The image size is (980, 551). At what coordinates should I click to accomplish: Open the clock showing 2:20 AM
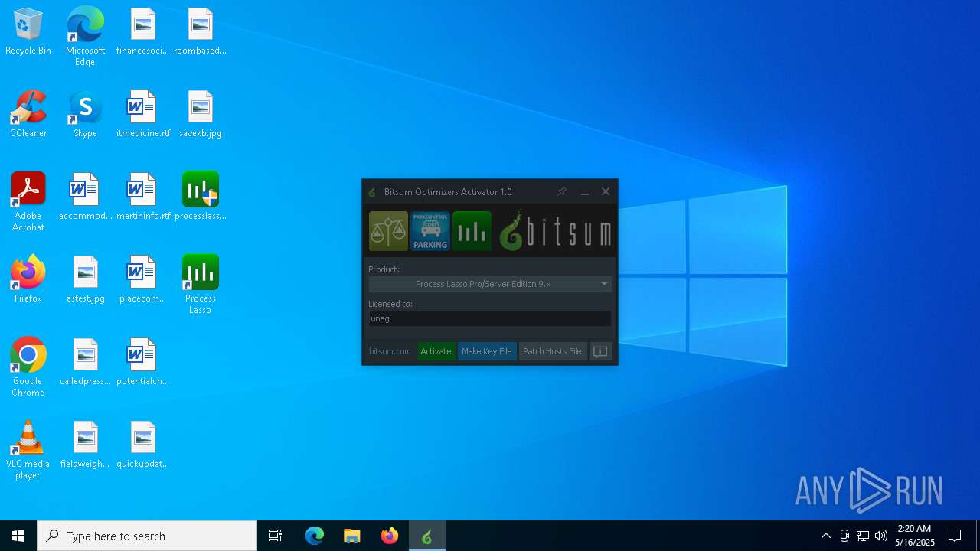pyautogui.click(x=915, y=536)
